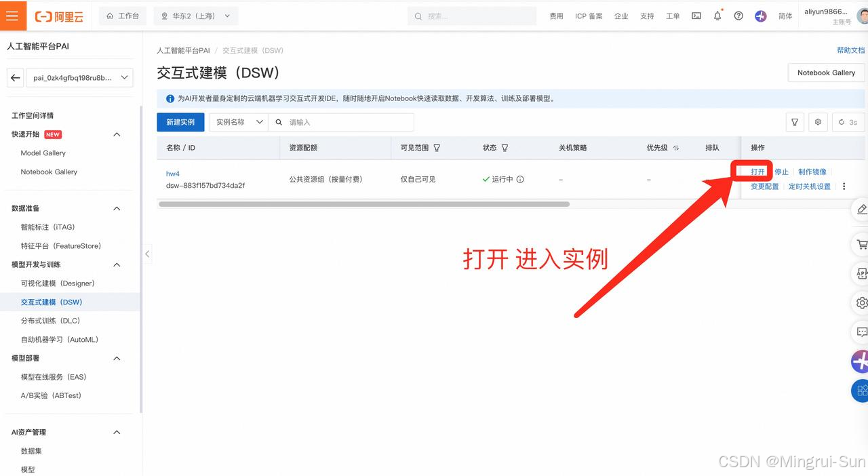Viewport: 868px width, 476px height.
Task: Go back with the workspace arrow button
Action: [15, 78]
